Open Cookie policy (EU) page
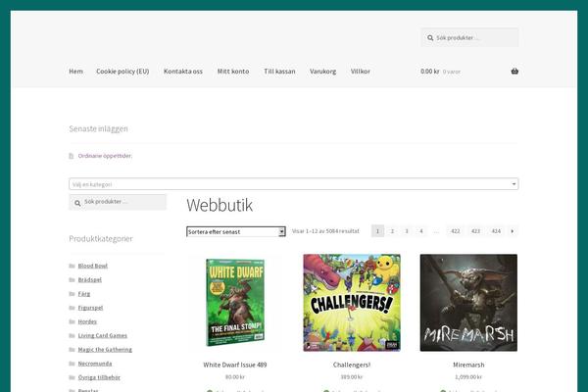This screenshot has width=588, height=392. (122, 72)
